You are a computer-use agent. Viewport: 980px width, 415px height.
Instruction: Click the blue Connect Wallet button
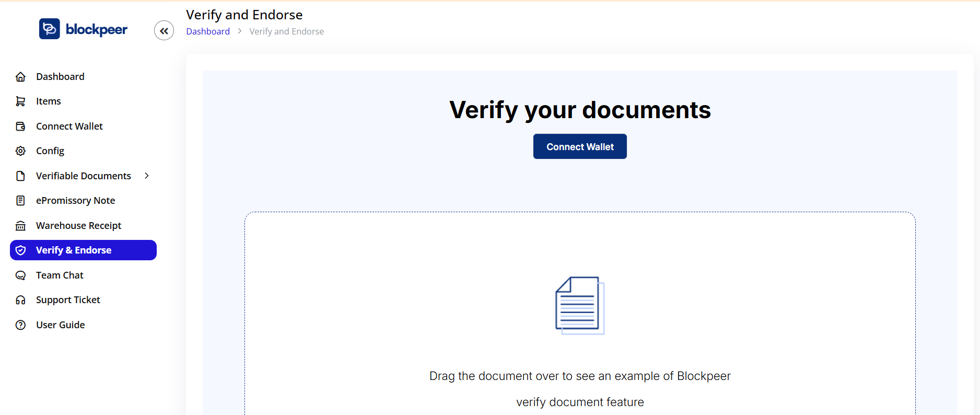tap(580, 146)
